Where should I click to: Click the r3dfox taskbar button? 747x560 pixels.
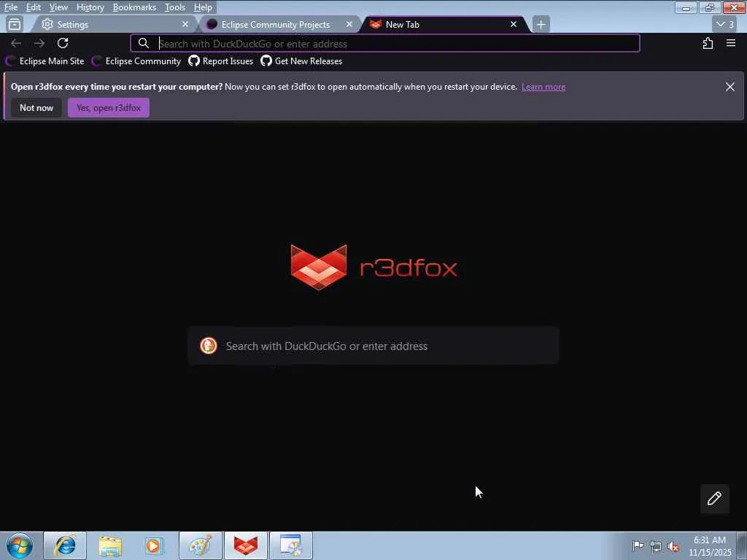tap(246, 545)
